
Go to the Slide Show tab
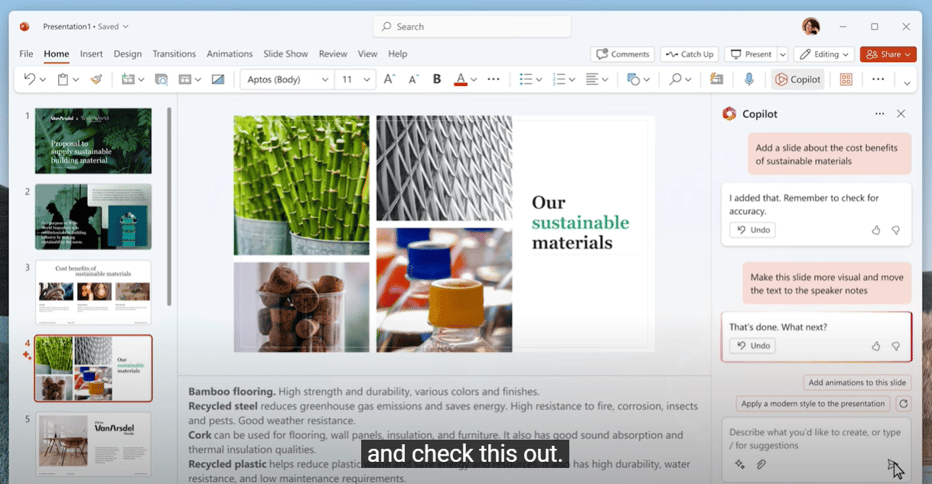tap(286, 54)
